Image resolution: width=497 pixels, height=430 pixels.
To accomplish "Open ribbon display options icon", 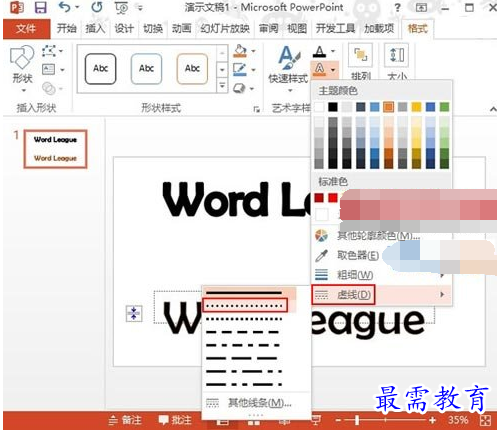I will 421,7.
